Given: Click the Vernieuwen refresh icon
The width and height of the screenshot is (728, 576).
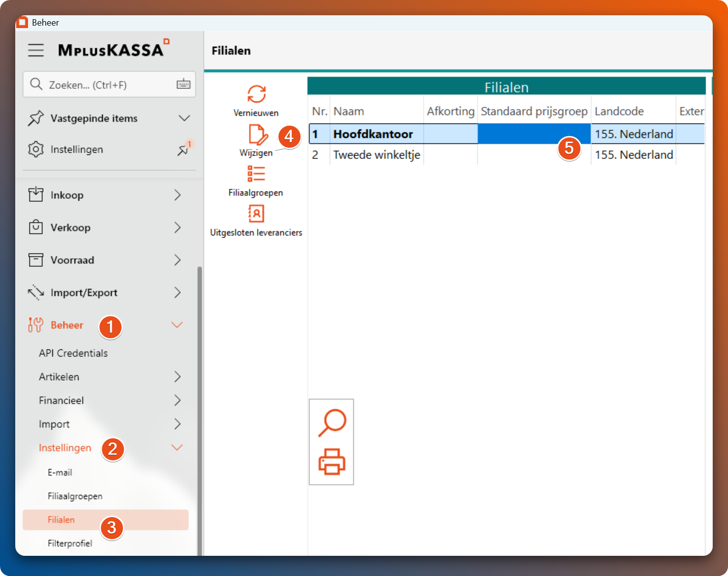Looking at the screenshot, I should [x=256, y=94].
